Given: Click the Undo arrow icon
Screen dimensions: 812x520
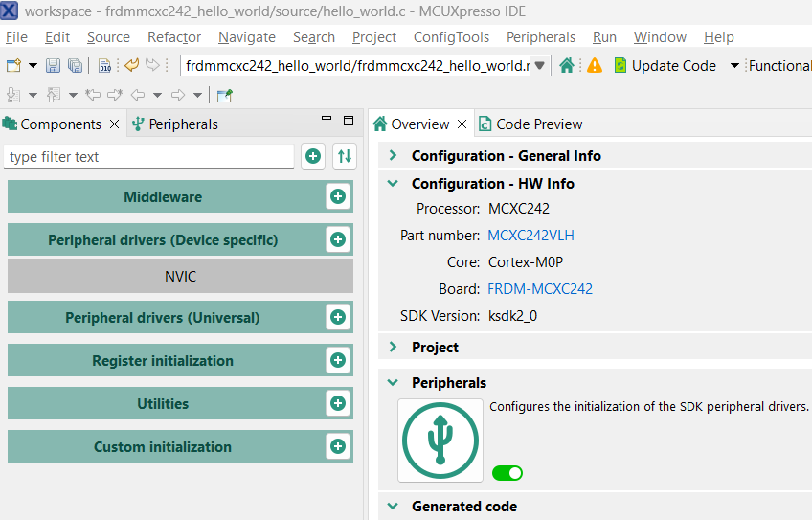Looking at the screenshot, I should [131, 65].
